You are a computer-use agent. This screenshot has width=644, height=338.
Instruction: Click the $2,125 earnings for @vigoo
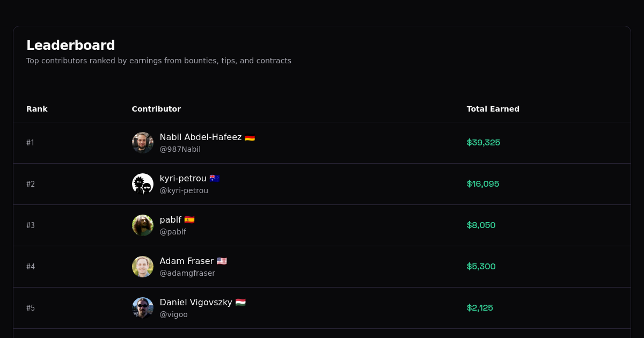[480, 307]
